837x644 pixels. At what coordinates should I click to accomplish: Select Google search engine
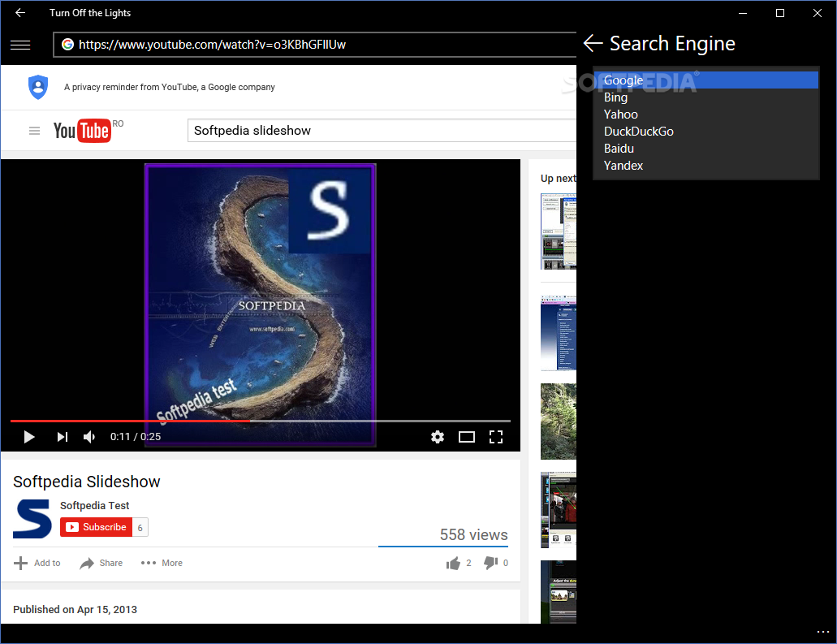click(x=705, y=80)
